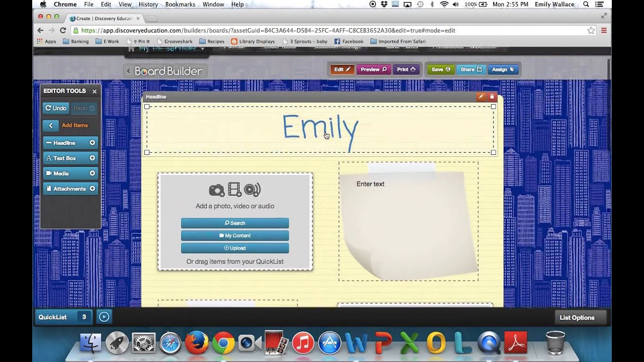This screenshot has width=644, height=362.
Task: Add a Media item
Action: coord(70,173)
